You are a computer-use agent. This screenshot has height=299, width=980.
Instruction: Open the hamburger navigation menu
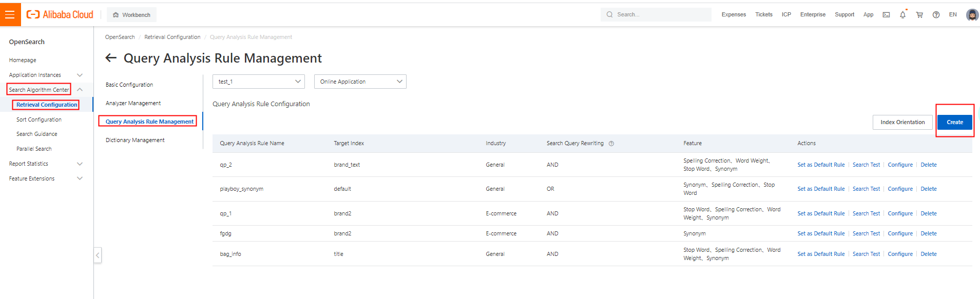pos(10,14)
